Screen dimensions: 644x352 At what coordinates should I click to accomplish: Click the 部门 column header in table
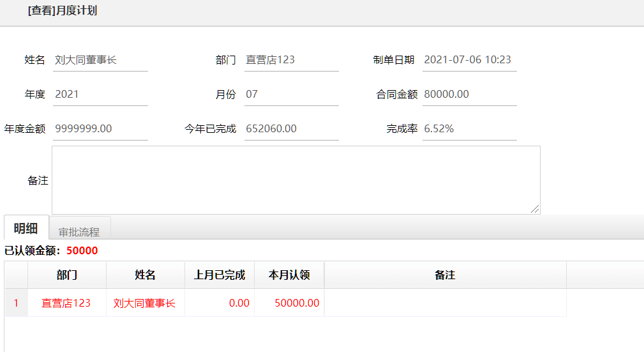click(67, 275)
